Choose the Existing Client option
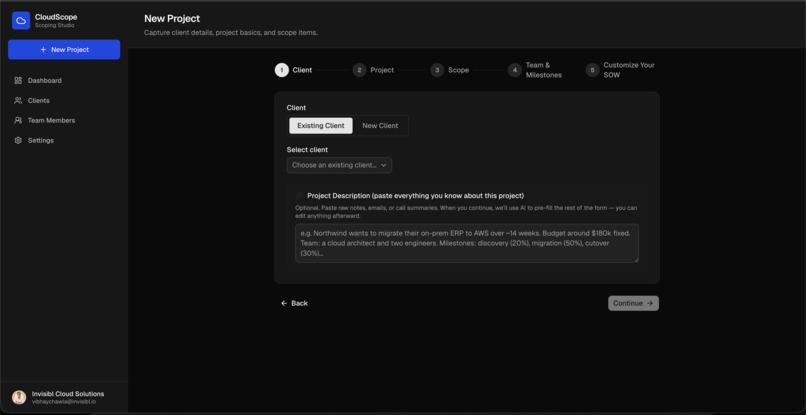The height and width of the screenshot is (415, 806). click(321, 125)
